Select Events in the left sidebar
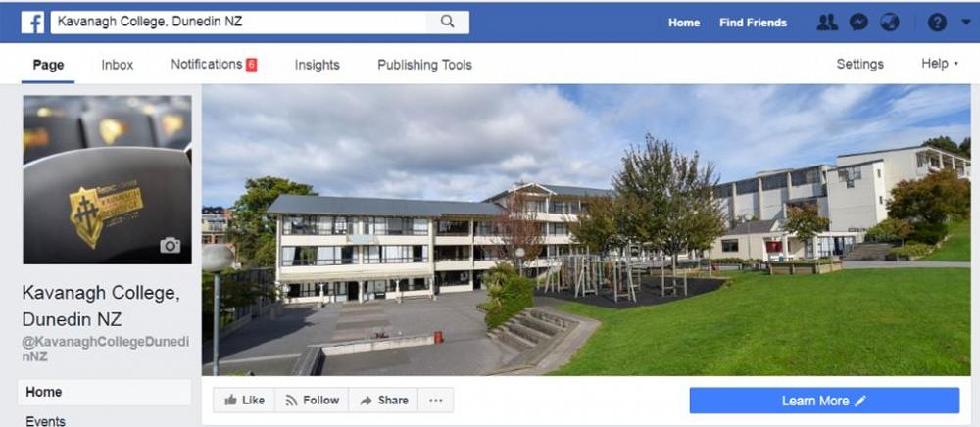 (x=46, y=421)
